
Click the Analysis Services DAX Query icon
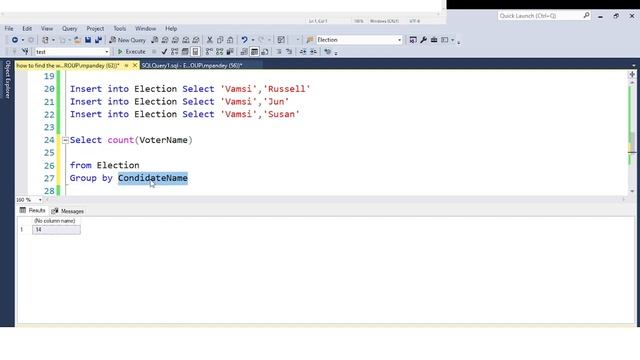pyautogui.click(x=196, y=40)
